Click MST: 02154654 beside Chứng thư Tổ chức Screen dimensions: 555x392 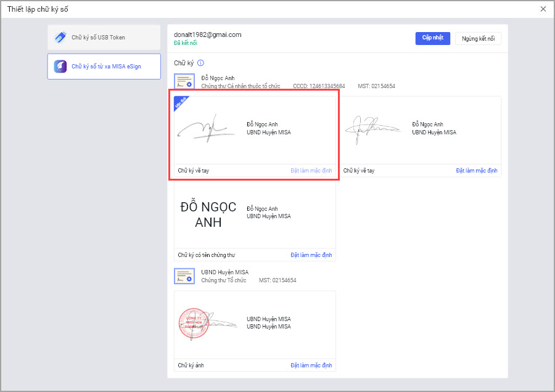point(277,280)
